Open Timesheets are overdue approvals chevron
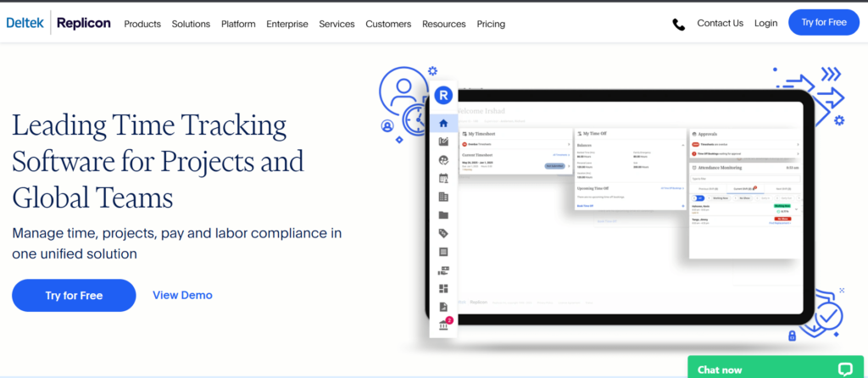The width and height of the screenshot is (868, 378). coord(798,144)
